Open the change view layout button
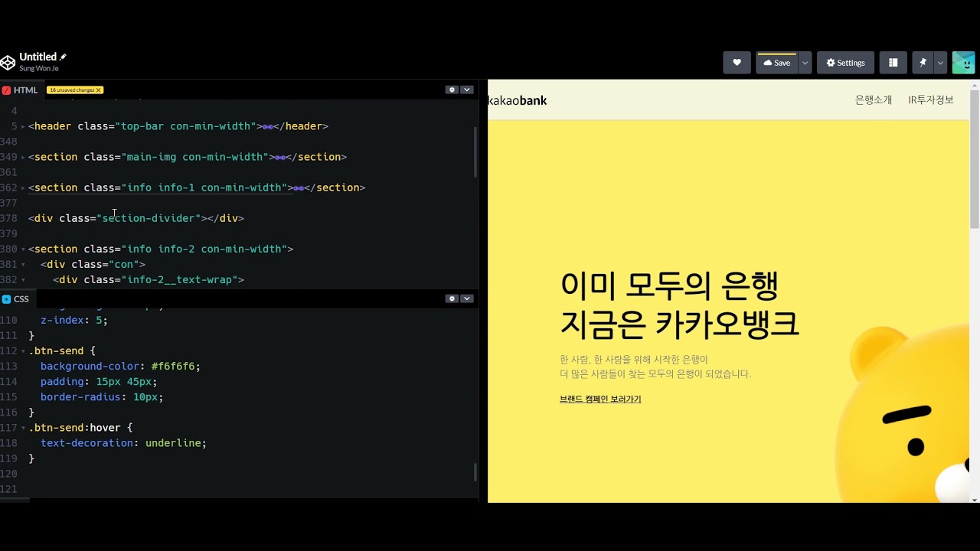Image resolution: width=980 pixels, height=551 pixels. [893, 63]
